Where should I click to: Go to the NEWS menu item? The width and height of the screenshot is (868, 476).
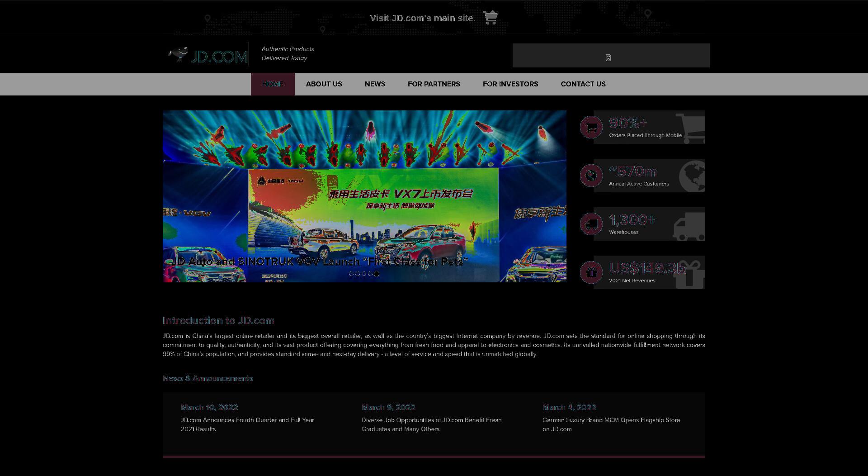tap(375, 84)
